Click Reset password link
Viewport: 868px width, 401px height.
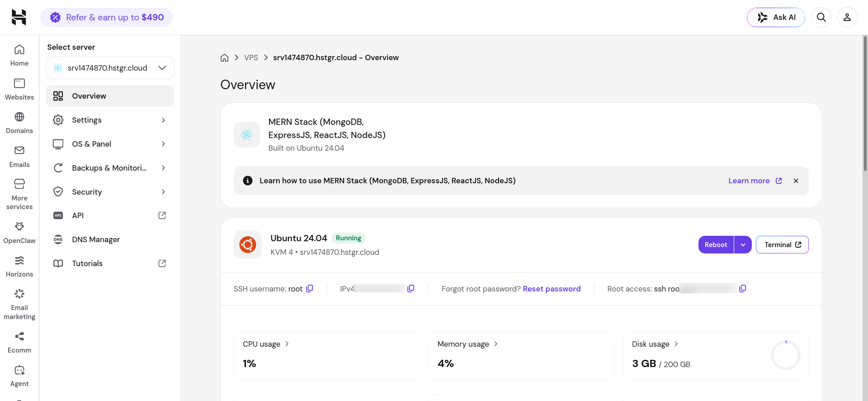click(552, 289)
